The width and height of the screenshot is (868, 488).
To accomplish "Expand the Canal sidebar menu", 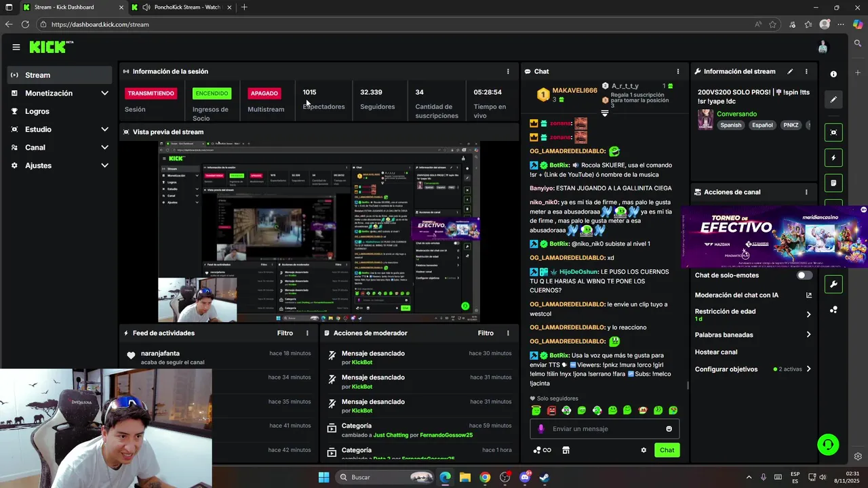I will pyautogui.click(x=60, y=147).
